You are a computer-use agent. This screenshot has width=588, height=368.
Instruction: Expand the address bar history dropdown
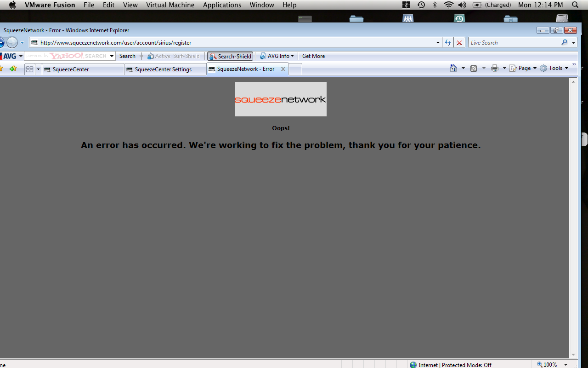438,43
